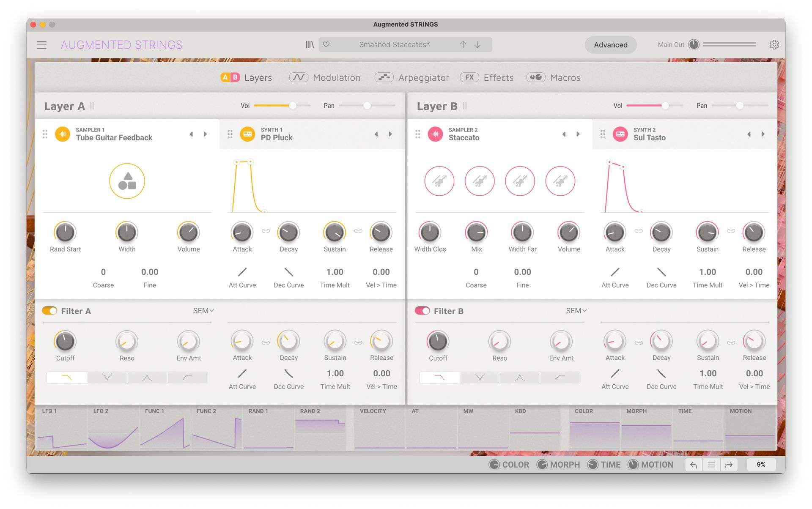Switch to the Macros tab

click(x=553, y=77)
